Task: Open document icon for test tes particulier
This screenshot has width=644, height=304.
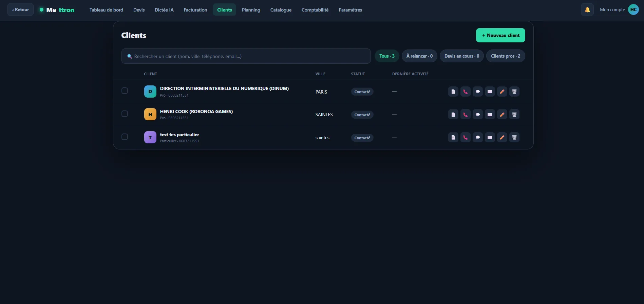Action: coord(453,137)
